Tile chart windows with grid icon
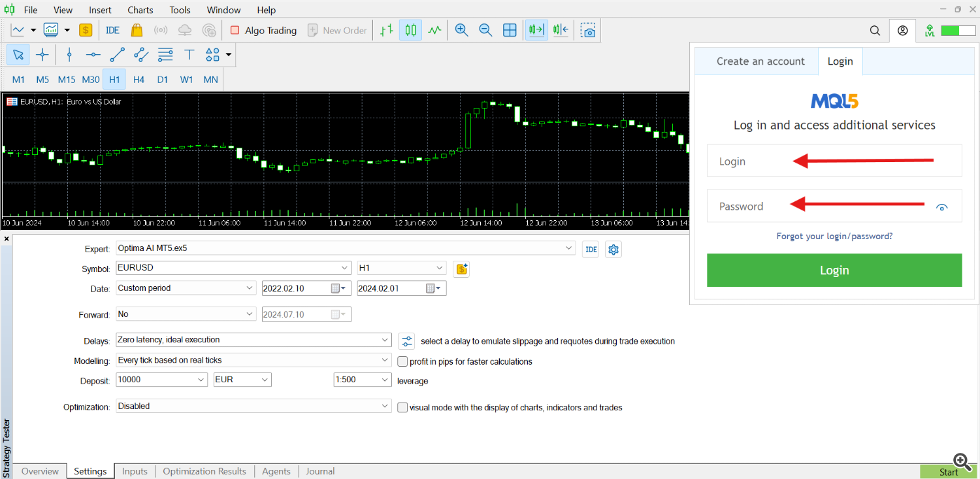The image size is (980, 479). [510, 30]
